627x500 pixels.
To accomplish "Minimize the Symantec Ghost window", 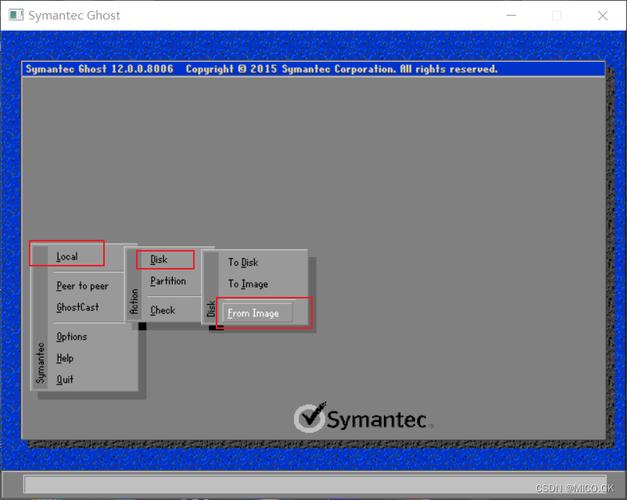I will coord(511,15).
